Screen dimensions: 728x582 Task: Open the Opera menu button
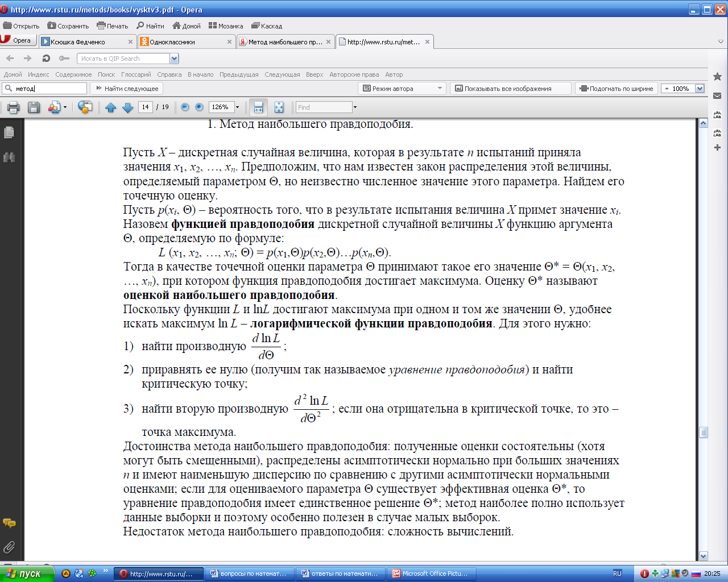[x=18, y=40]
